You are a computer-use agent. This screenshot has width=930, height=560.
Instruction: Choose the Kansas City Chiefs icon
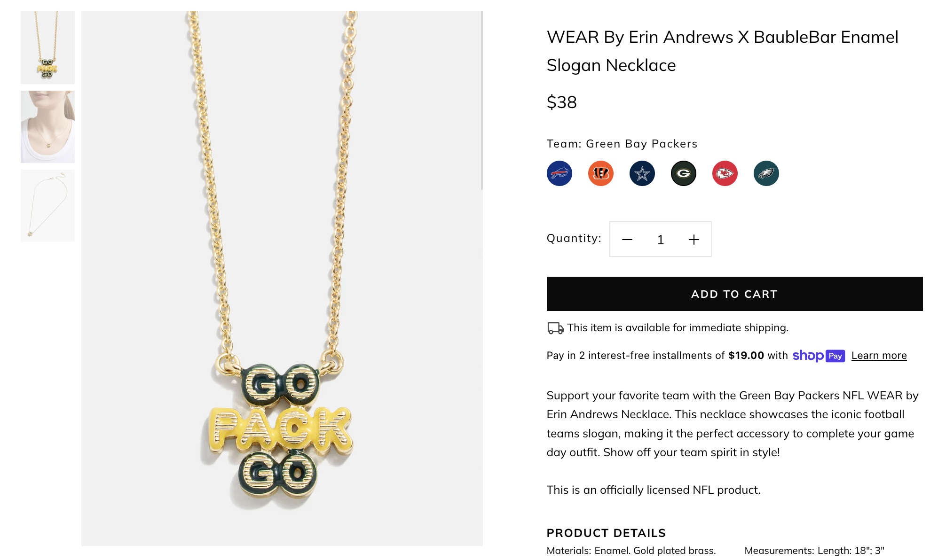[x=725, y=173]
